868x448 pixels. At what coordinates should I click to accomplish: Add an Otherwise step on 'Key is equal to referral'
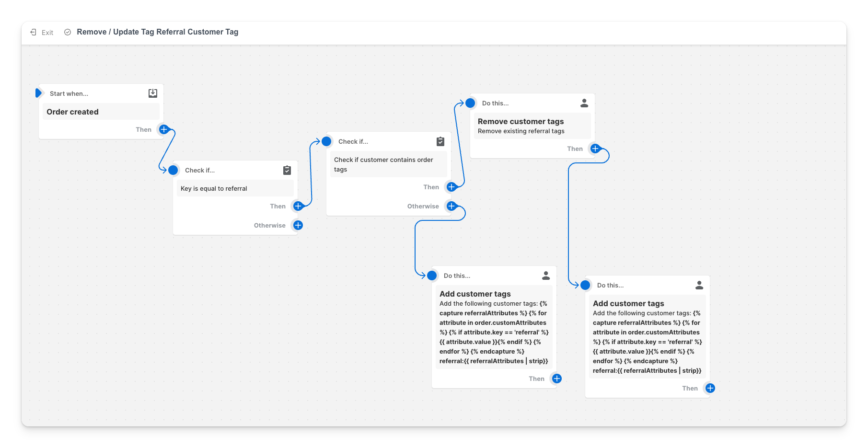(298, 225)
